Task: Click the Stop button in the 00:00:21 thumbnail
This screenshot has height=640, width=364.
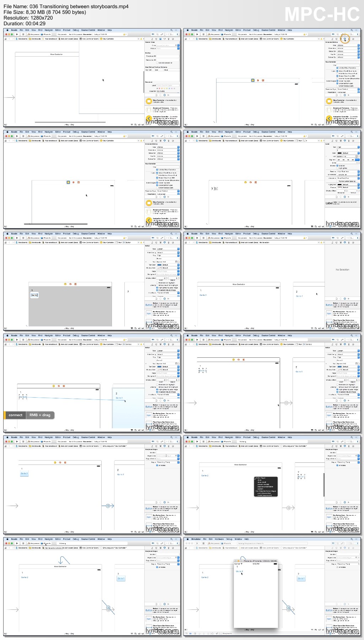Action: 23,35
